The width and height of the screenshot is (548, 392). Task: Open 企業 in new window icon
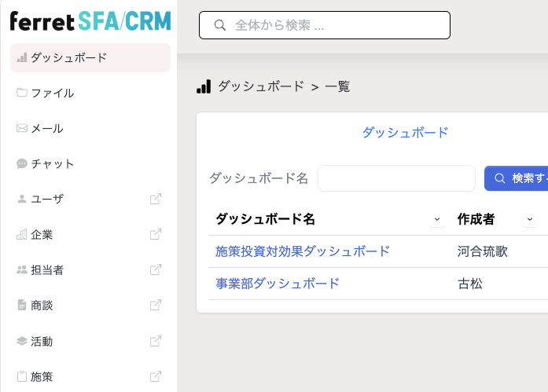156,234
